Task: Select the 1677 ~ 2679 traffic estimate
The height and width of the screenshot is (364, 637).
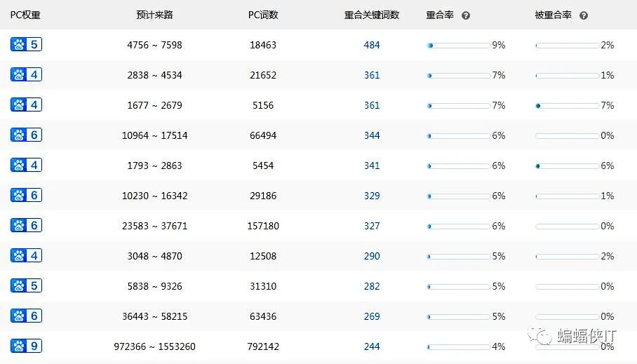Action: pos(154,105)
